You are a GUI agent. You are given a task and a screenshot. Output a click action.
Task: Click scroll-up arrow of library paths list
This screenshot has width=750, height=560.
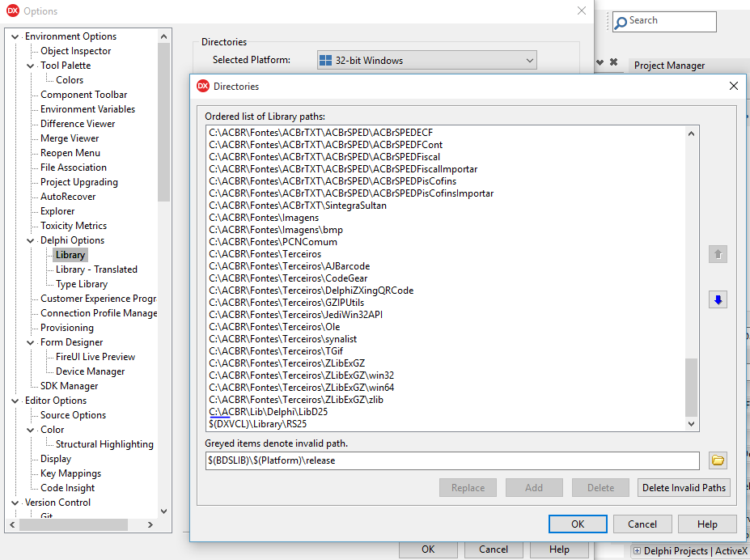click(691, 134)
